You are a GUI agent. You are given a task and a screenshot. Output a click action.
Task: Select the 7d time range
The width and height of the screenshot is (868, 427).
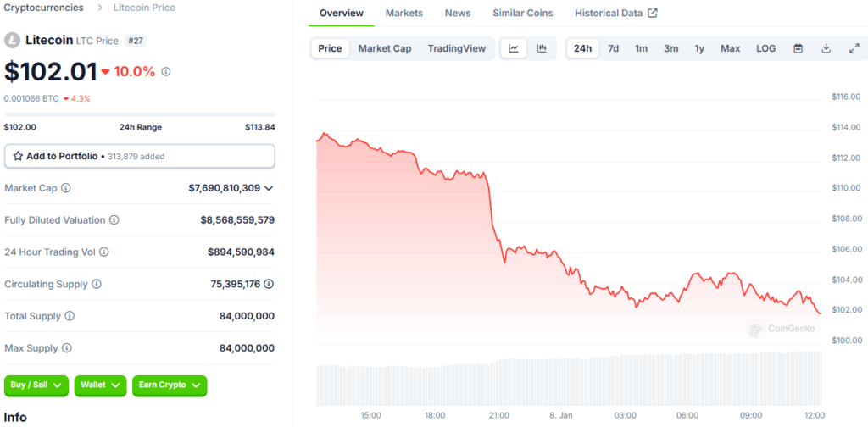[614, 48]
